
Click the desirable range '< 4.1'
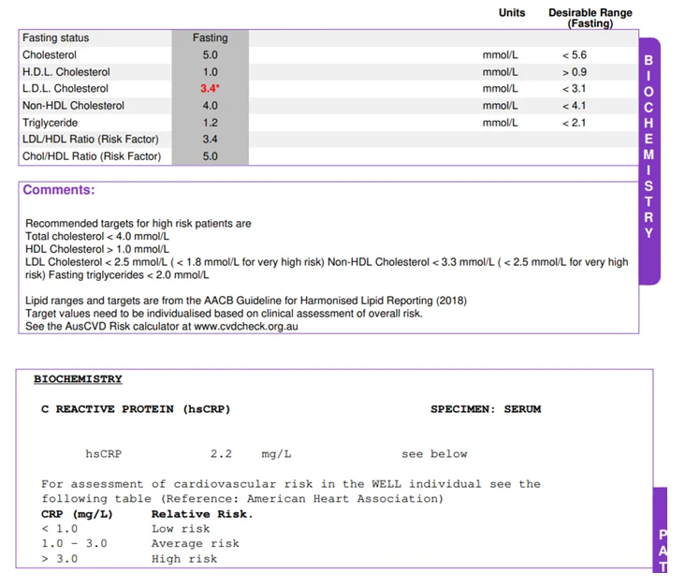(x=574, y=106)
